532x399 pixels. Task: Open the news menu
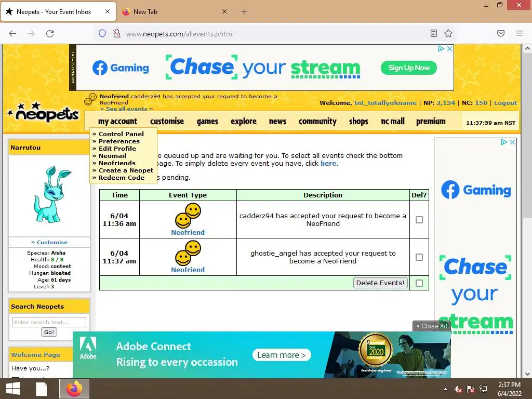(277, 122)
